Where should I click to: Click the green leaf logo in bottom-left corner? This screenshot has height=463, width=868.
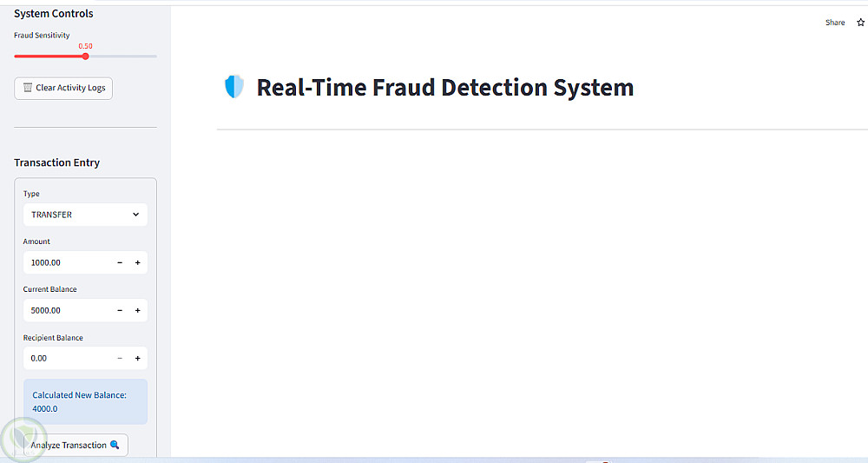coord(22,440)
